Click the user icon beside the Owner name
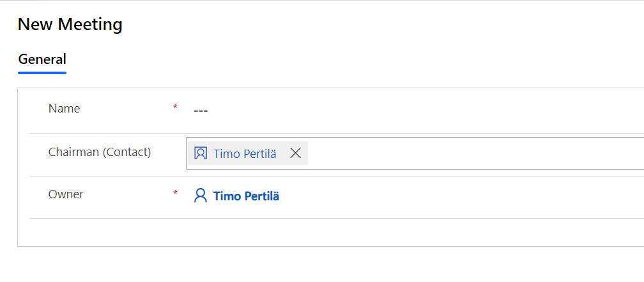Screen dimensions: 644x282 pos(201,196)
